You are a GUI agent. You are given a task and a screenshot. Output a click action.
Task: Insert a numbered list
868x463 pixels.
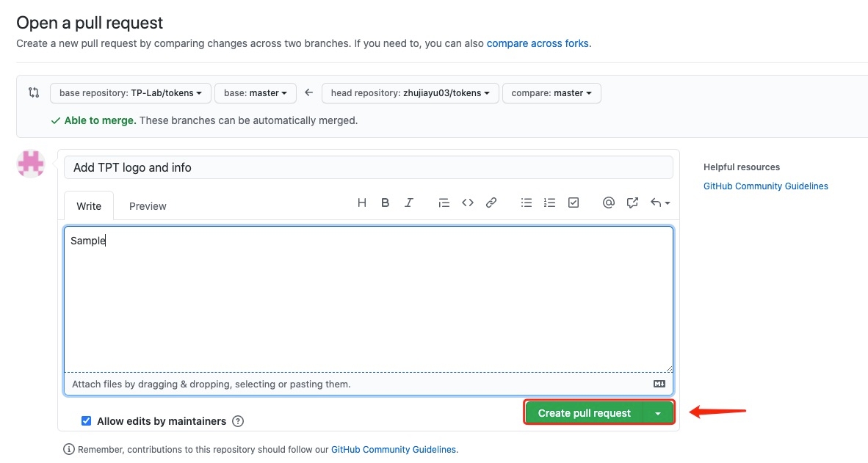click(549, 203)
